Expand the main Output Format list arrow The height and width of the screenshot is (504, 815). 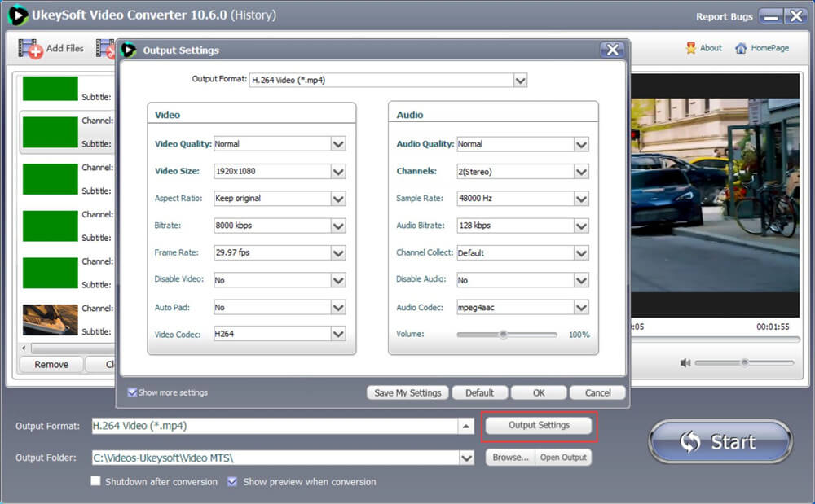point(465,426)
